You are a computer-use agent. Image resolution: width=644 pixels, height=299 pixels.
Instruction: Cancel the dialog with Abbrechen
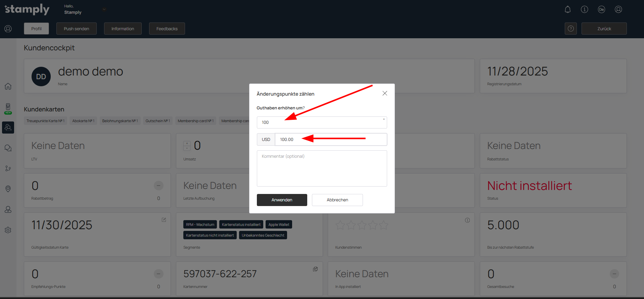tap(337, 200)
